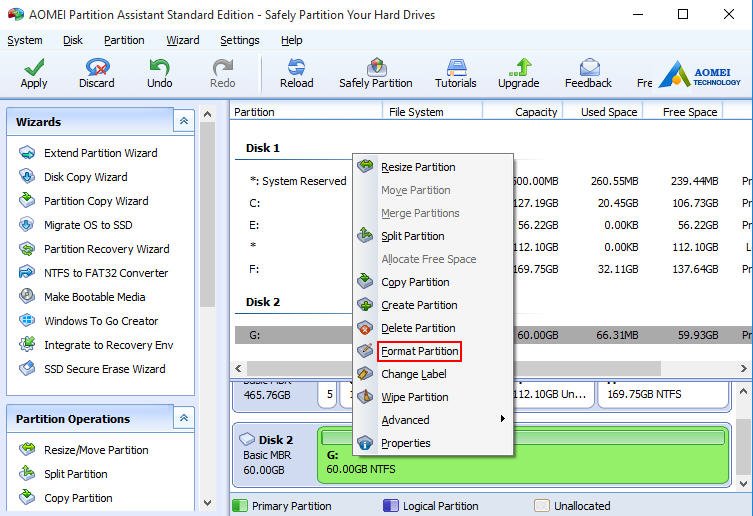
Task: Click the sidebar scroll-down arrow
Action: [x=207, y=503]
